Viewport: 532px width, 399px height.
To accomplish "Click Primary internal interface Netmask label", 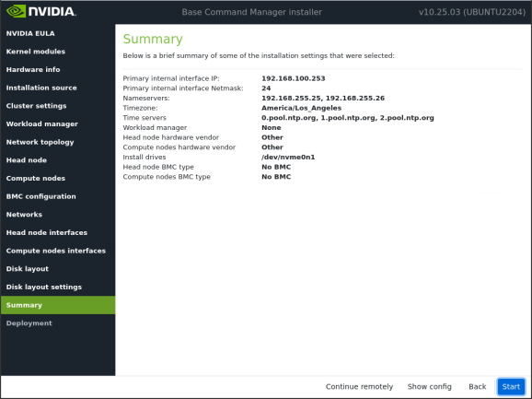I will click(x=183, y=88).
